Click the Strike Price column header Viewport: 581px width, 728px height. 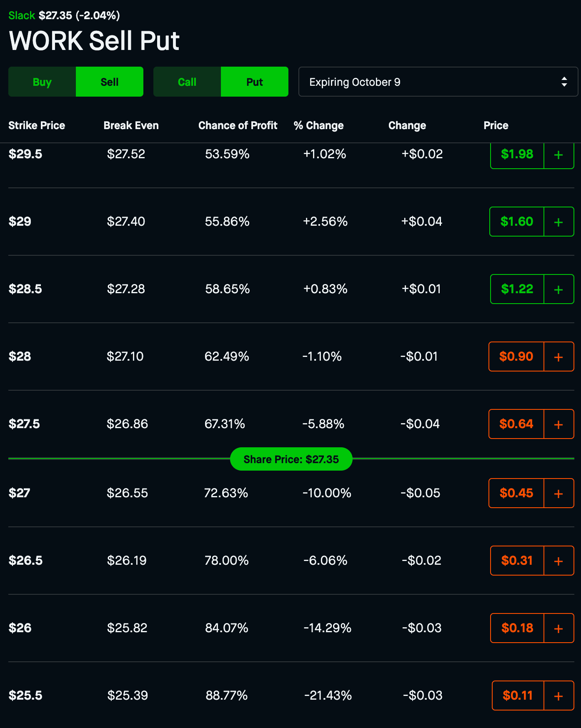[x=37, y=125]
